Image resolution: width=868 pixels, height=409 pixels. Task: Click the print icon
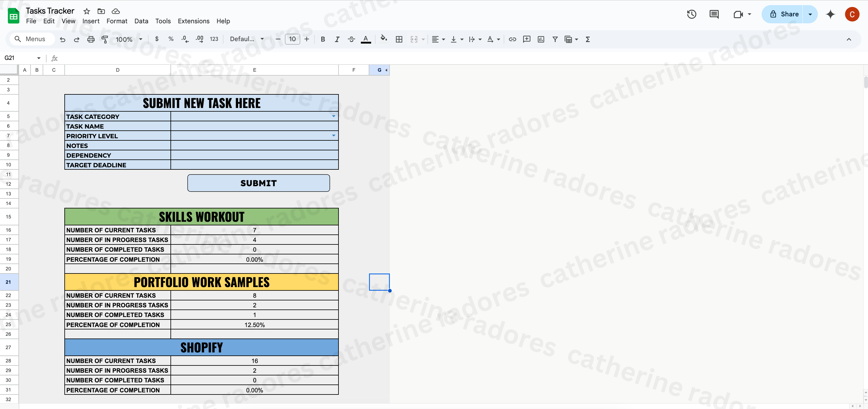click(x=91, y=39)
